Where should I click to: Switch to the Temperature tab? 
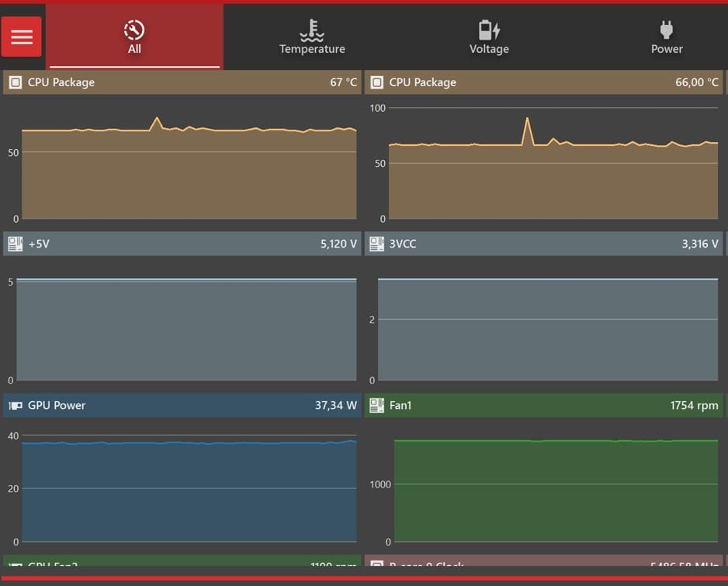point(312,37)
